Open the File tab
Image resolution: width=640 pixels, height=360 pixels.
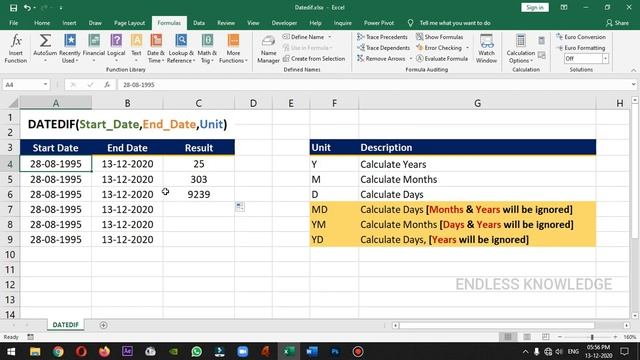point(13,23)
